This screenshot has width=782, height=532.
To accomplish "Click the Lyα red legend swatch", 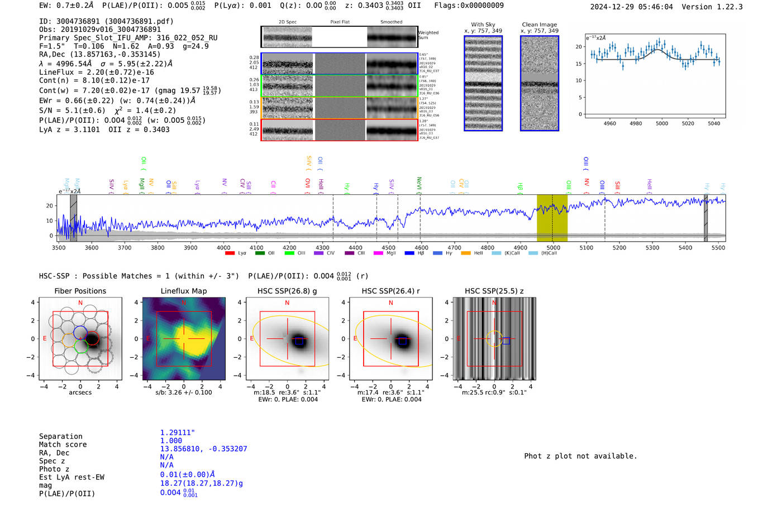I will (x=230, y=253).
